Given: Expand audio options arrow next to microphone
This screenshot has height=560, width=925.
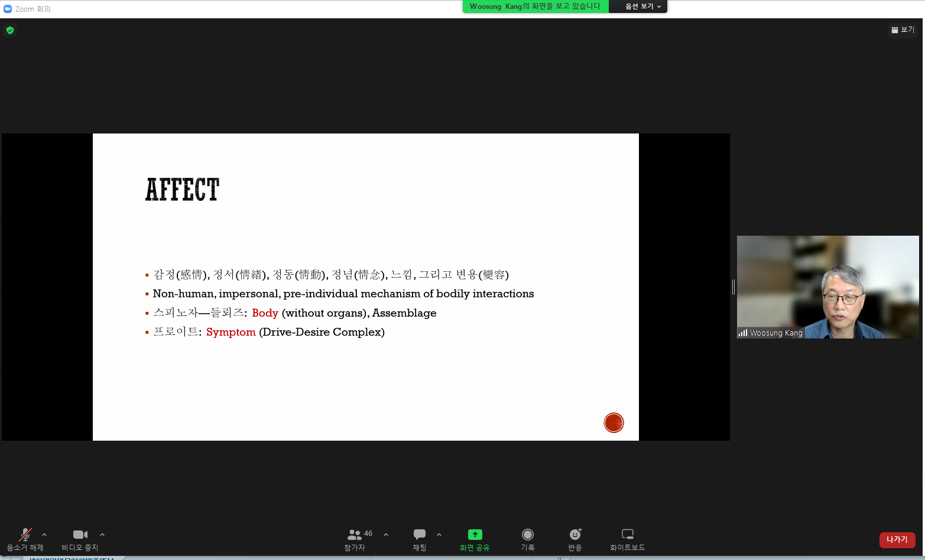Looking at the screenshot, I should tap(44, 535).
